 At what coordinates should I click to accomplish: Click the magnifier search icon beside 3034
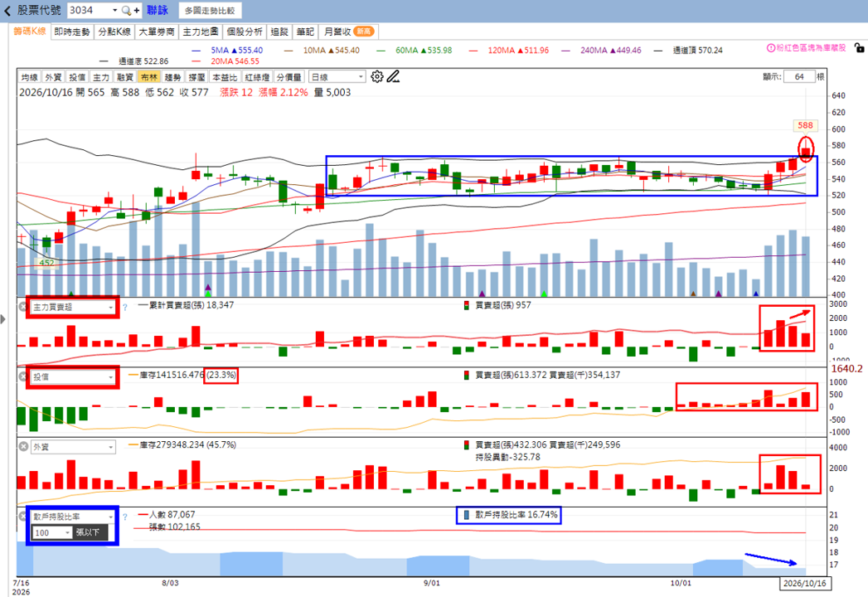pyautogui.click(x=126, y=11)
